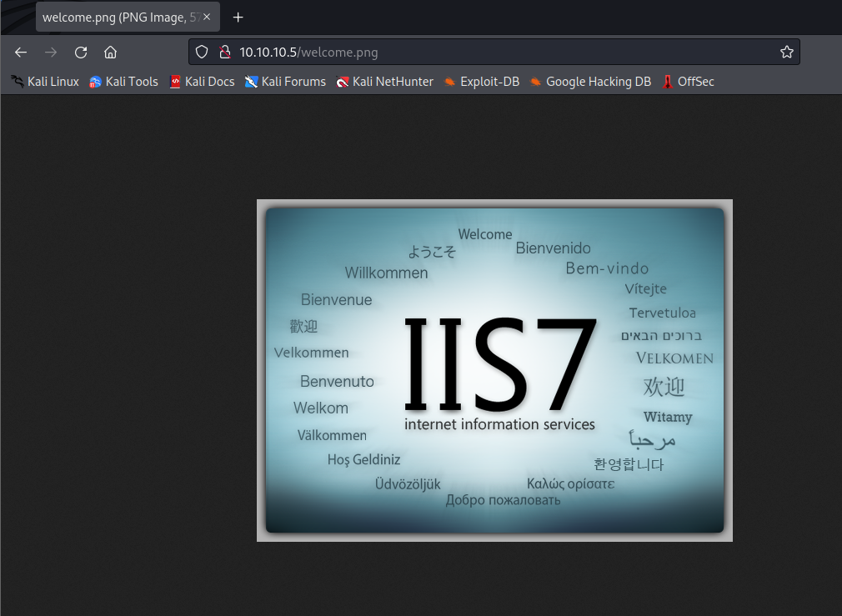Click the "Velkommen" text in the image

tap(311, 353)
